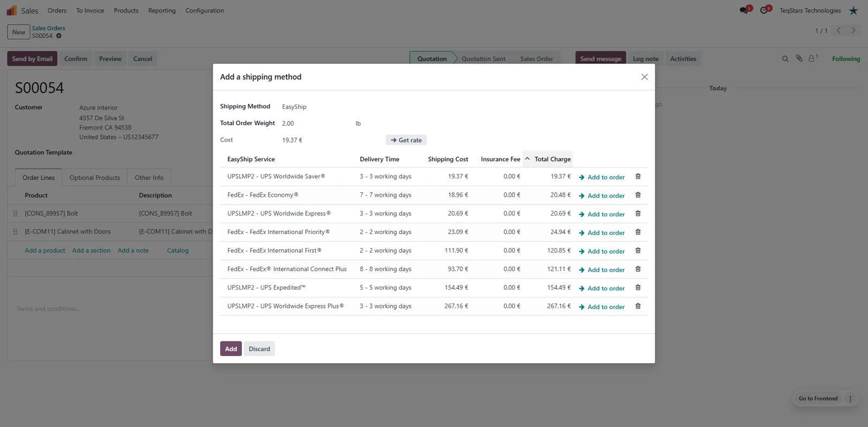Screen dimensions: 868x427
Task: Delete the FedEx International First row
Action: point(638,250)
